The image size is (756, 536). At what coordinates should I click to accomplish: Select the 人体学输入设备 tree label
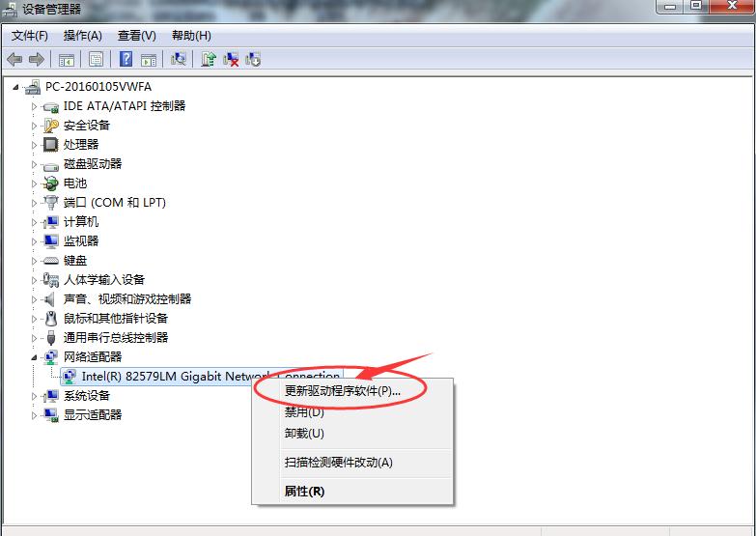[x=104, y=280]
